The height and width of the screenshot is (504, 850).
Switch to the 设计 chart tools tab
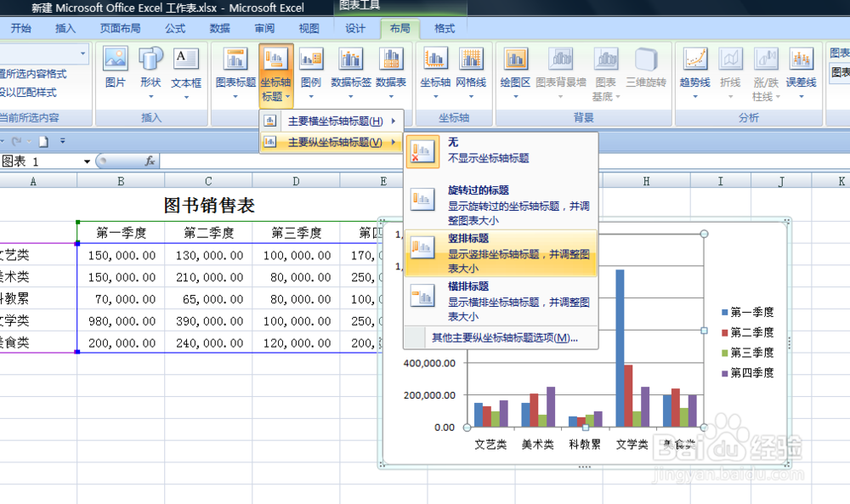click(x=355, y=28)
